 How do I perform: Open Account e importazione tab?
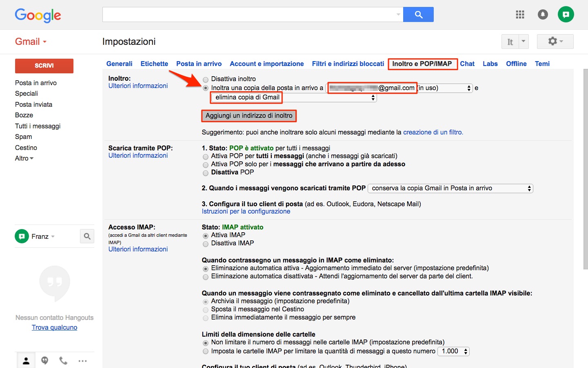point(266,64)
